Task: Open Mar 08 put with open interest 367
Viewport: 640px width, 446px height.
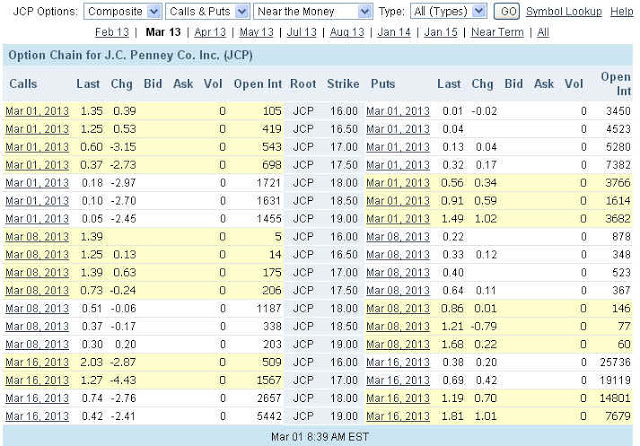Action: (x=398, y=291)
